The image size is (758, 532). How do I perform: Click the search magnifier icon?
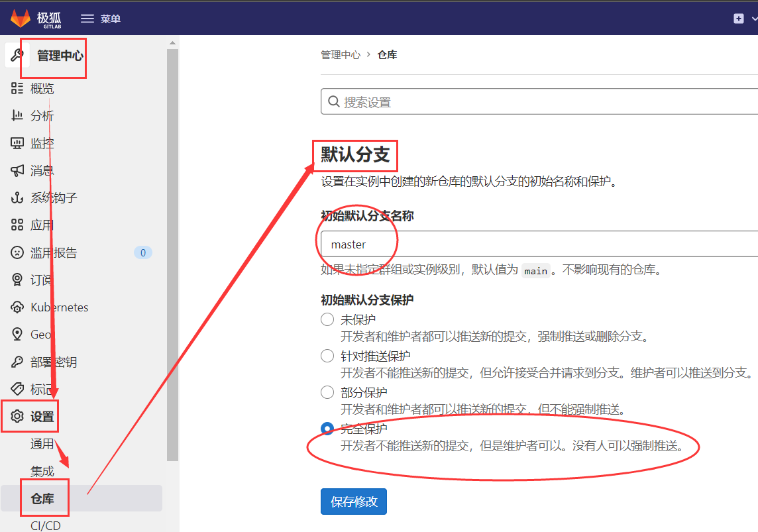[x=333, y=101]
